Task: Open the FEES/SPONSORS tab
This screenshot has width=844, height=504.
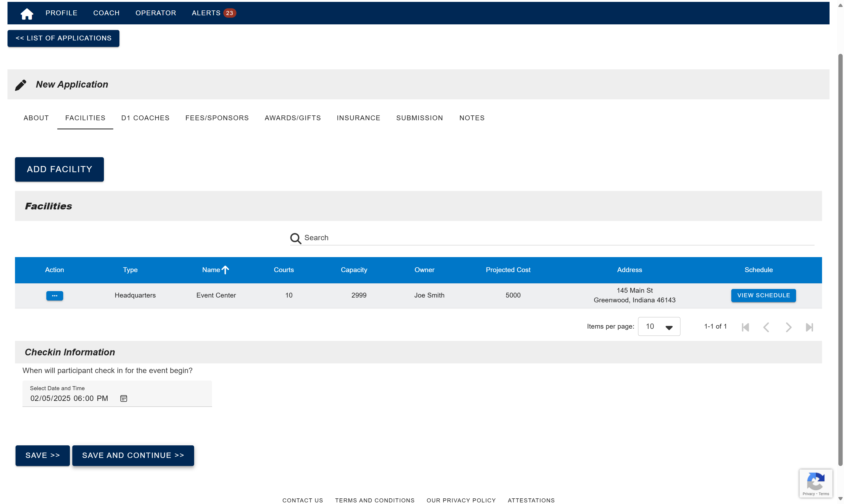Action: (x=217, y=118)
